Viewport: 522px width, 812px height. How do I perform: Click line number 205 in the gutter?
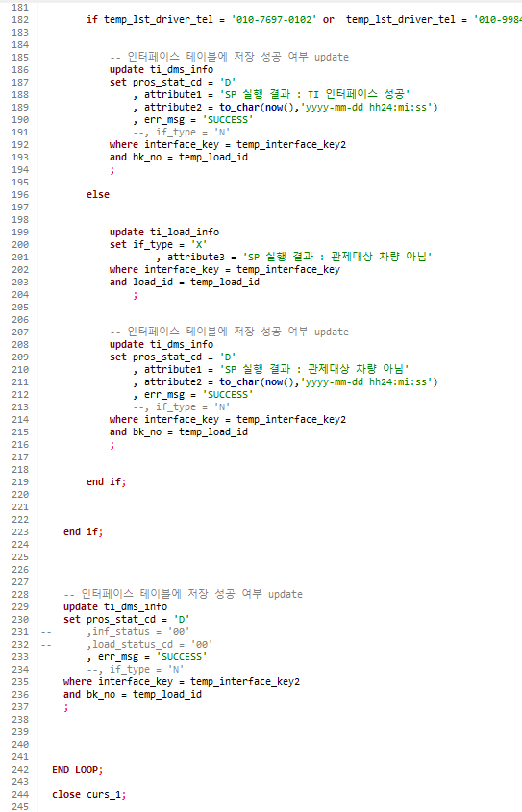click(x=20, y=308)
